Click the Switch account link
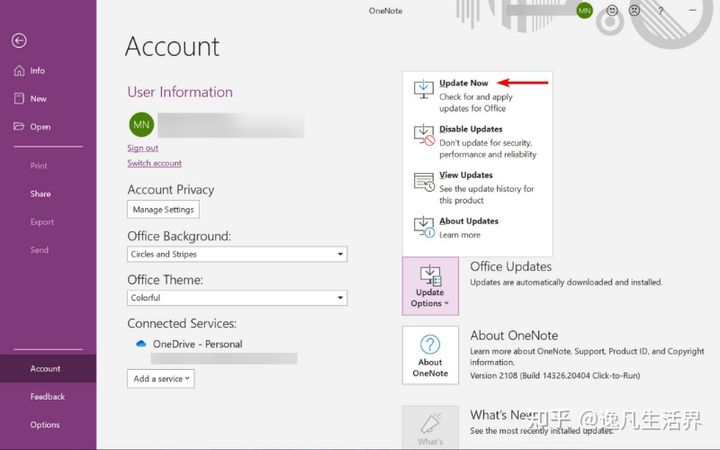Viewport: 720px width, 450px height. (154, 163)
